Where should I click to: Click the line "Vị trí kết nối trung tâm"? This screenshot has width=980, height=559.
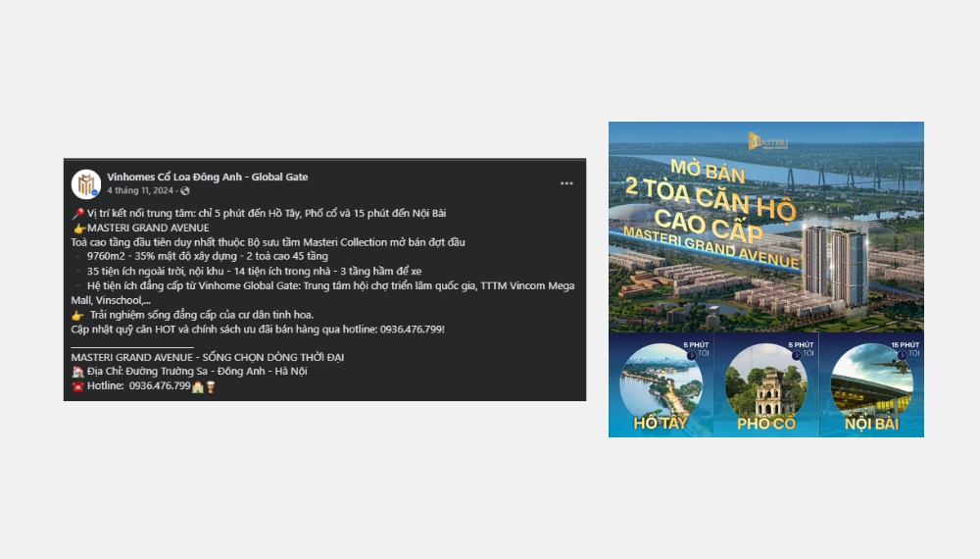(x=267, y=213)
